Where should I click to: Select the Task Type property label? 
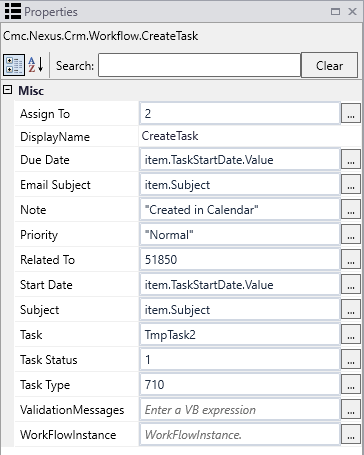coord(45,385)
